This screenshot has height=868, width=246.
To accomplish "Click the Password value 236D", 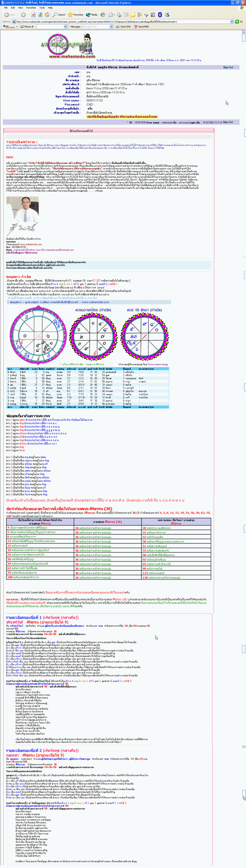I will coord(90,104).
